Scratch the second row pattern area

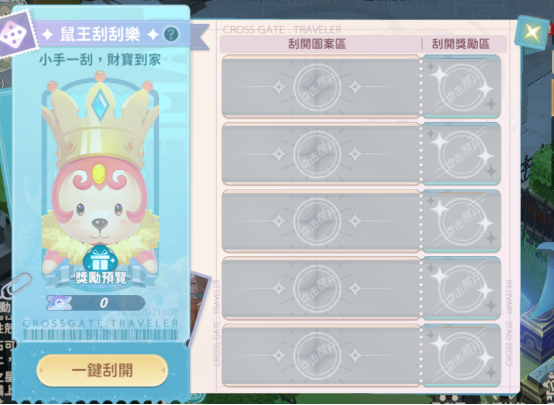[x=321, y=154]
